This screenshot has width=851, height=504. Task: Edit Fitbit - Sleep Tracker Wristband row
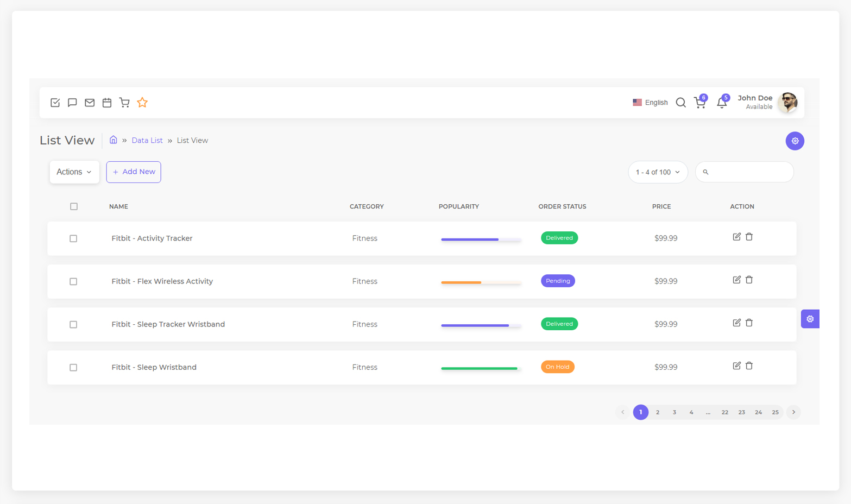tap(736, 323)
